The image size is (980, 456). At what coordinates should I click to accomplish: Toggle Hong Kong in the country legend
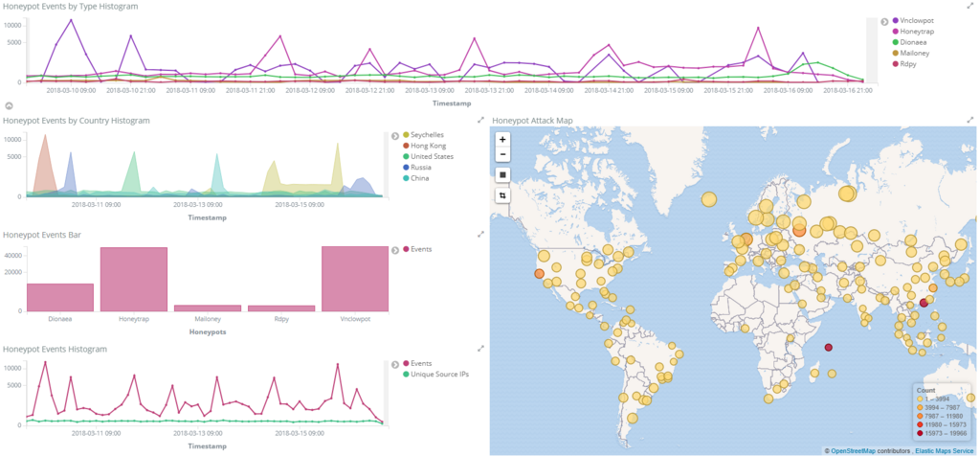[x=424, y=146]
